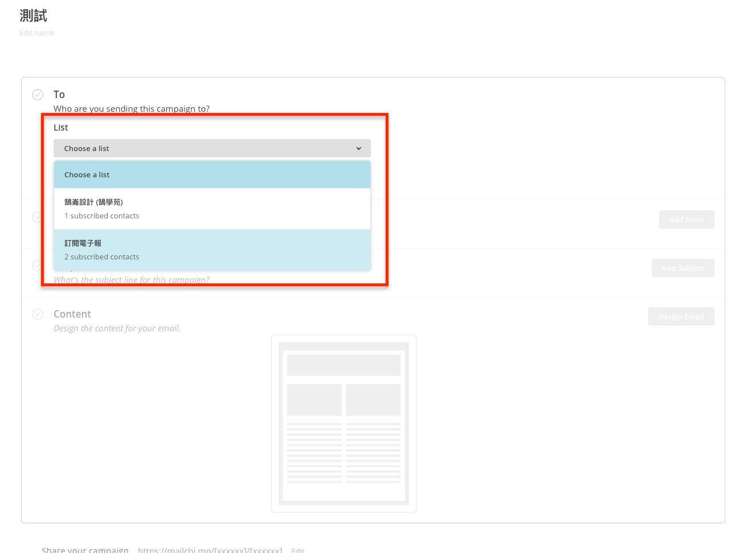Pick the 訂閱電子報 list with 2 contacts

212,250
